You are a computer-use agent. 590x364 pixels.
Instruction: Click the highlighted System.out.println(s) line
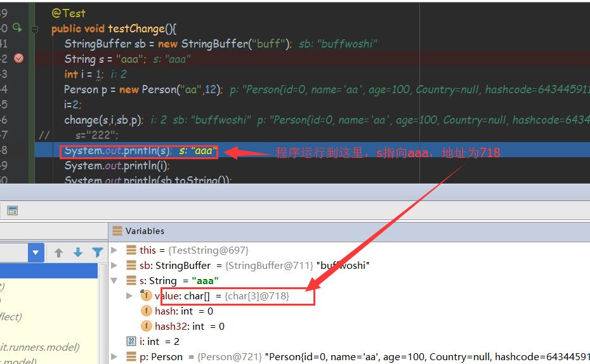pos(118,151)
